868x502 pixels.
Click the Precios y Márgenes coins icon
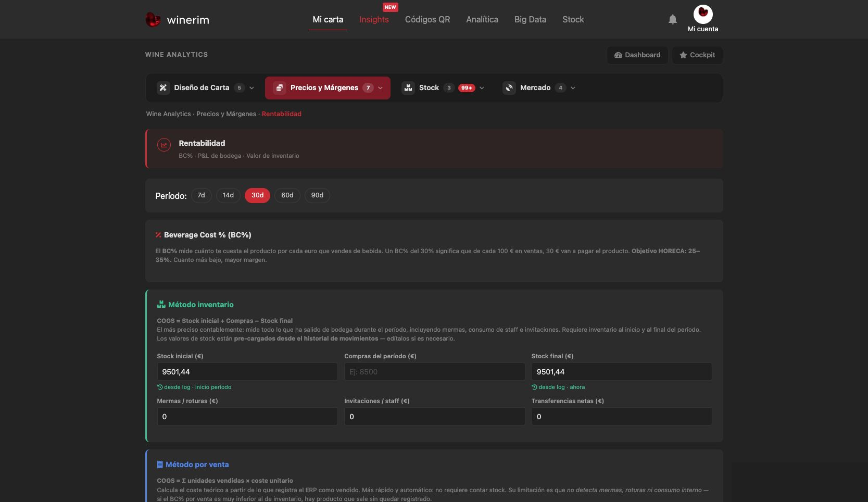280,88
